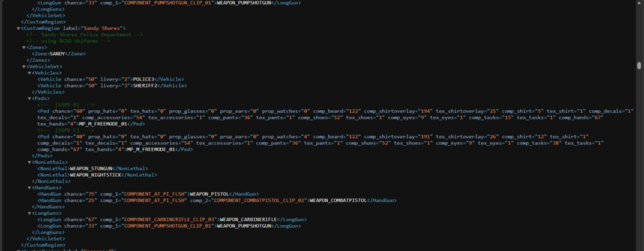Viewport: 644px width, 251px height.
Task: Click the SANDY zone value
Action: point(57,54)
